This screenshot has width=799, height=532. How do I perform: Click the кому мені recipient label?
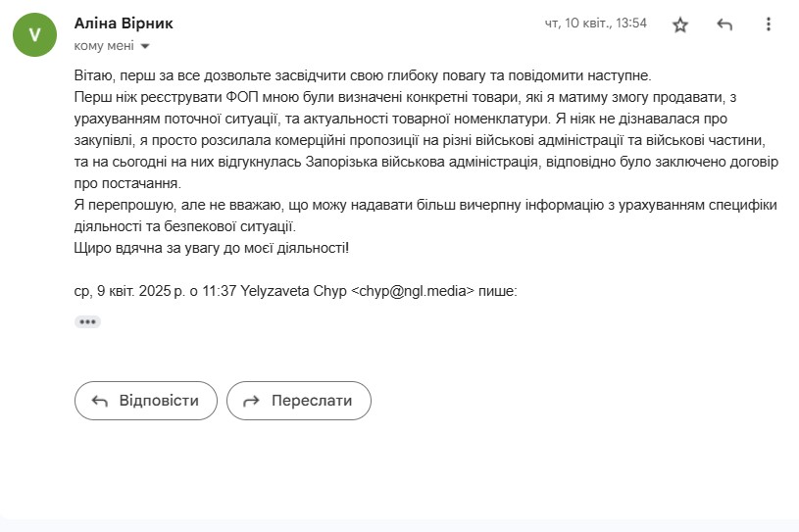pyautogui.click(x=104, y=46)
